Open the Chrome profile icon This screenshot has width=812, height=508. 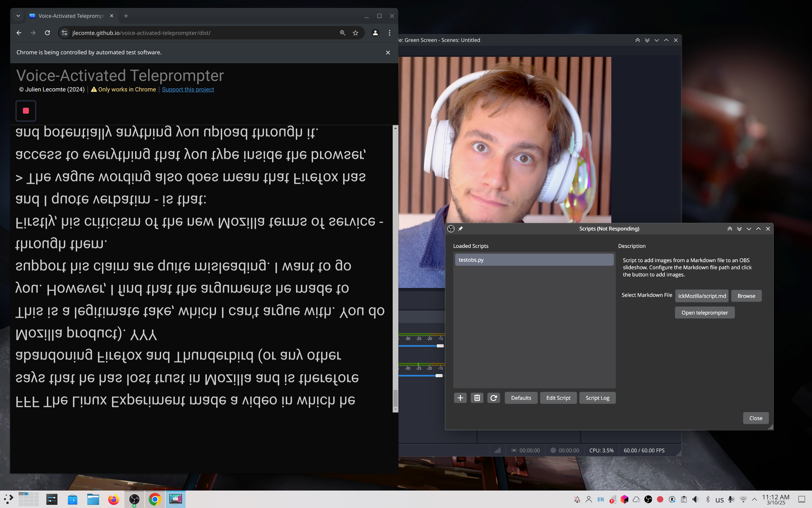click(375, 33)
